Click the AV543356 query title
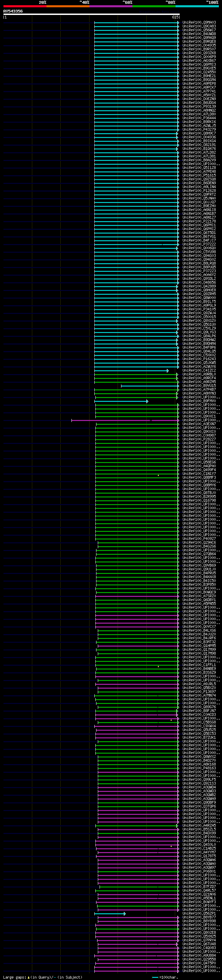Viewport: 222px width, 980px height. (x=13, y=11)
